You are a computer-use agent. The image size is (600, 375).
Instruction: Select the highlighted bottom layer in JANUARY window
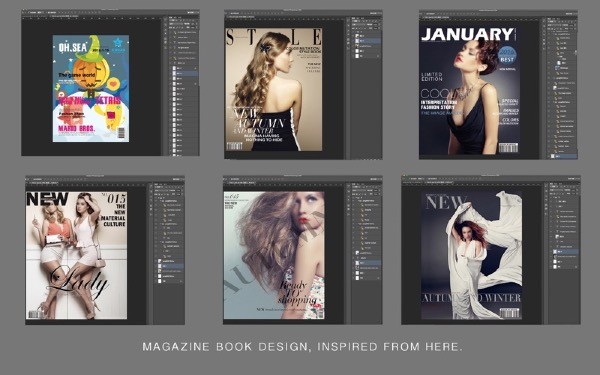563,156
